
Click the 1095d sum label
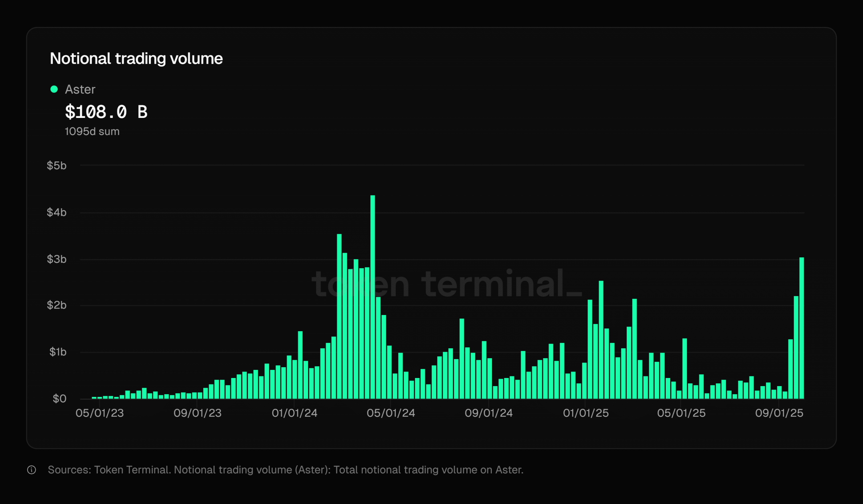[x=92, y=131]
